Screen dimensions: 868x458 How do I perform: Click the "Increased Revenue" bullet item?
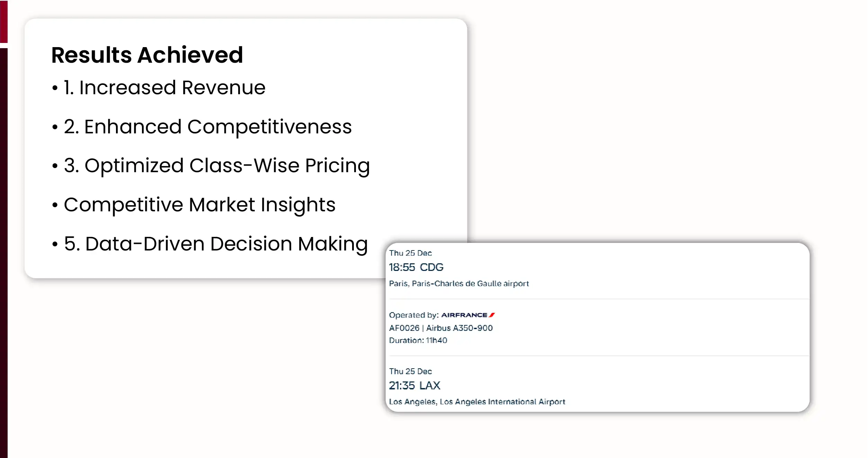tap(164, 87)
